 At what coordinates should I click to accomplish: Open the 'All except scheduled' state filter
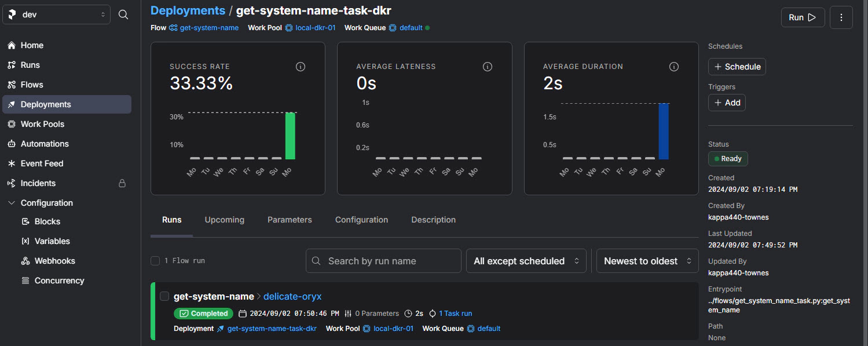tap(526, 261)
